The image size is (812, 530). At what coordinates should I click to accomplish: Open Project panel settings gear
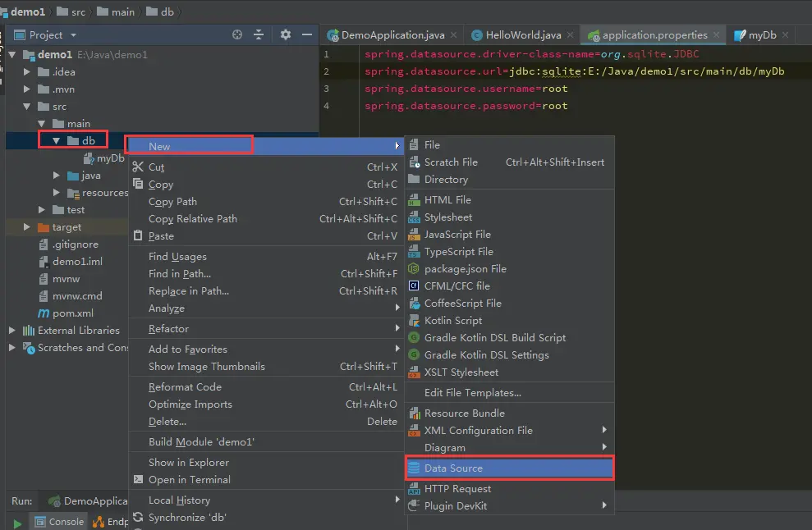[286, 34]
